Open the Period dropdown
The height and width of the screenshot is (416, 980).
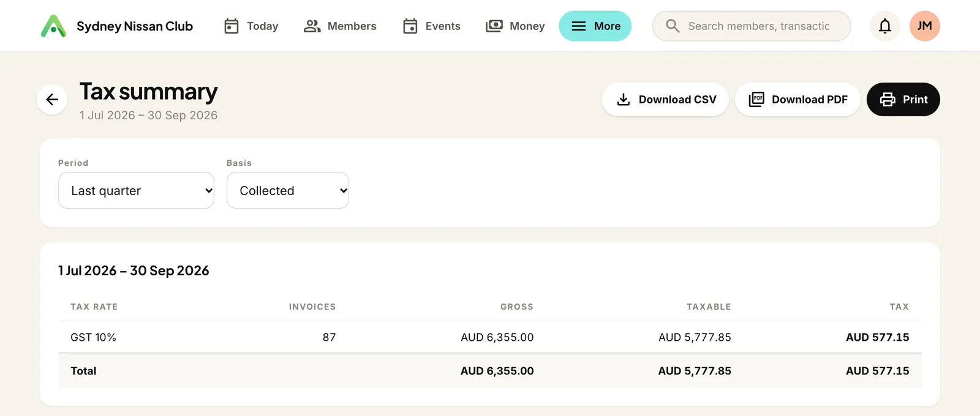click(x=136, y=190)
